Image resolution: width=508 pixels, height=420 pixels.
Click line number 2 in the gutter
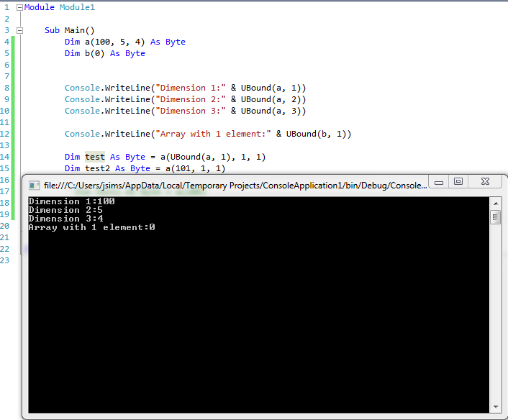coord(6,19)
